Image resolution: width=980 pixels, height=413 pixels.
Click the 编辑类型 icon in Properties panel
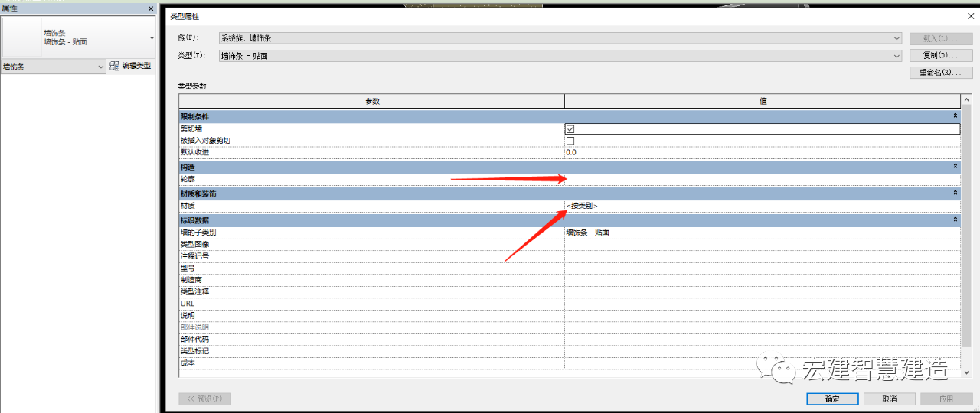[115, 67]
